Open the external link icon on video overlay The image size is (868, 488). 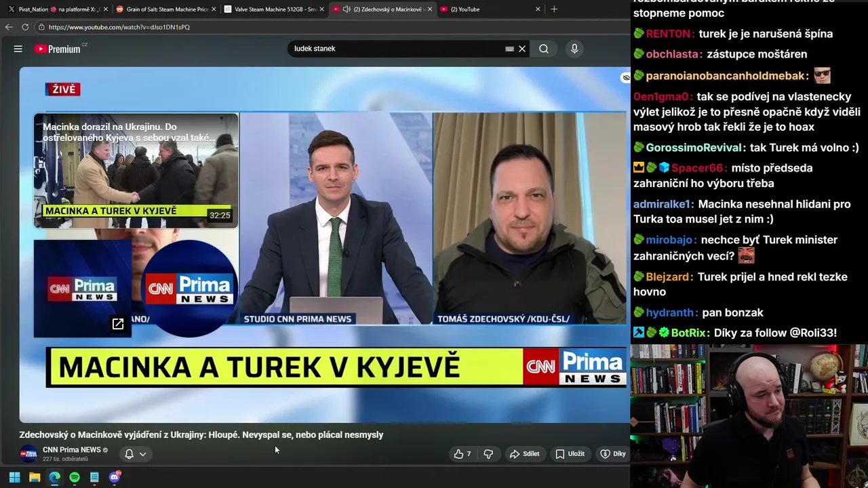coord(118,324)
